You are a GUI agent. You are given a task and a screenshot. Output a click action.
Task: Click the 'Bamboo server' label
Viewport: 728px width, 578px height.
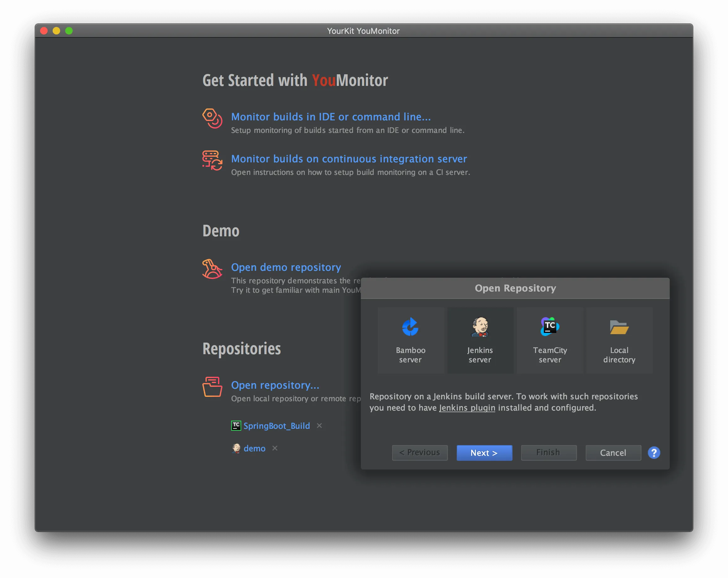click(x=410, y=355)
